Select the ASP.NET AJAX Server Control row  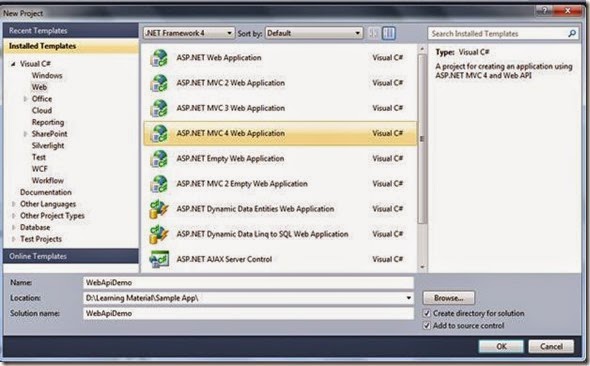point(280,260)
